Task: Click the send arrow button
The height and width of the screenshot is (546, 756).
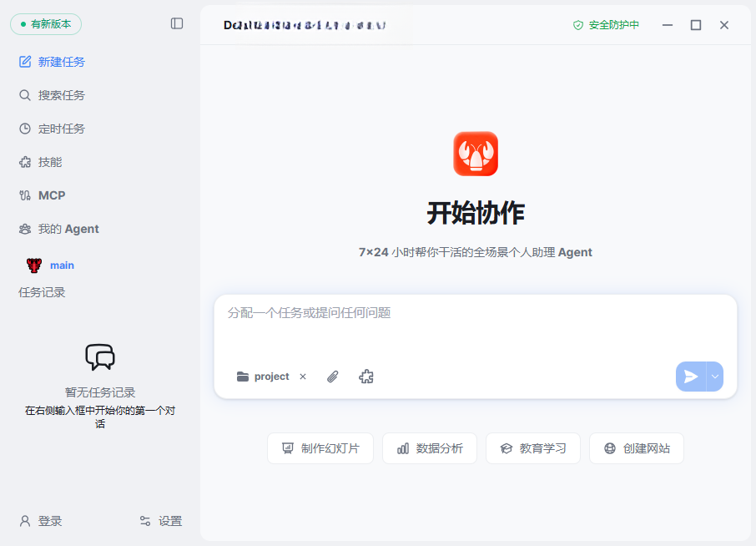Action: pos(691,377)
